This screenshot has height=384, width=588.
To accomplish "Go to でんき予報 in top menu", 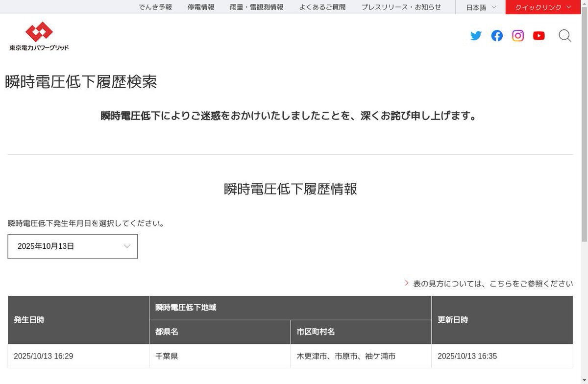I will [155, 7].
